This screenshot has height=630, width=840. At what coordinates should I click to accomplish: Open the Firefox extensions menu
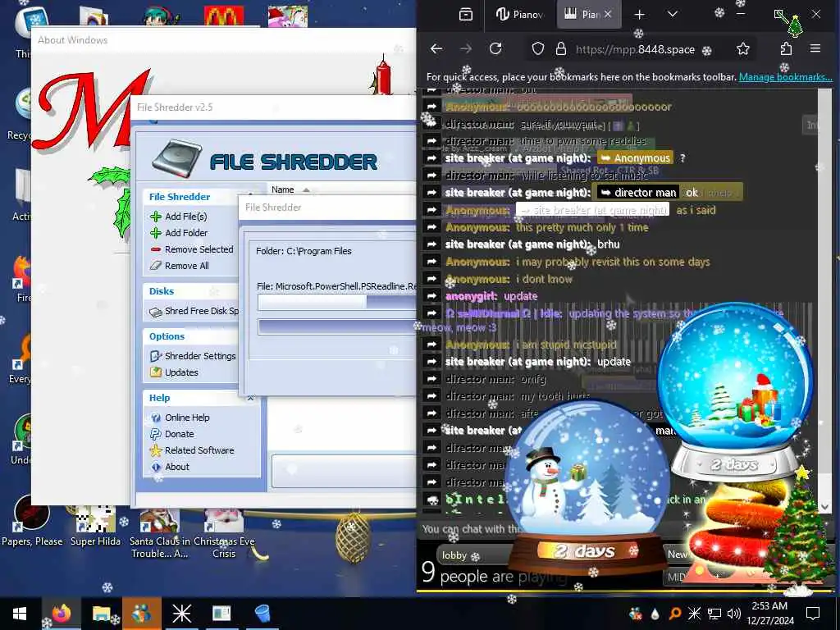786,49
